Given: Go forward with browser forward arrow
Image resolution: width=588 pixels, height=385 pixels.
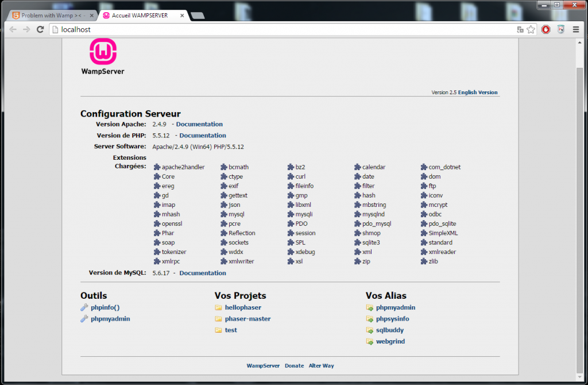Looking at the screenshot, I should click(x=26, y=29).
